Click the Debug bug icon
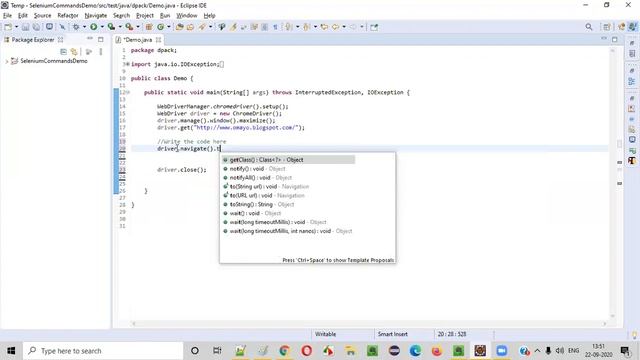Viewport: 640px width, 360px height. pos(76,27)
